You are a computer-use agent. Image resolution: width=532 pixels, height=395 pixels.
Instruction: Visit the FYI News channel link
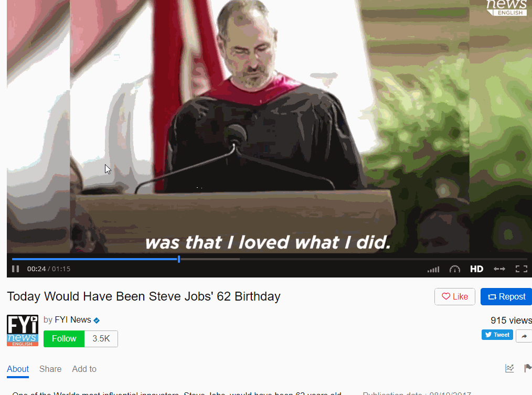(x=73, y=319)
